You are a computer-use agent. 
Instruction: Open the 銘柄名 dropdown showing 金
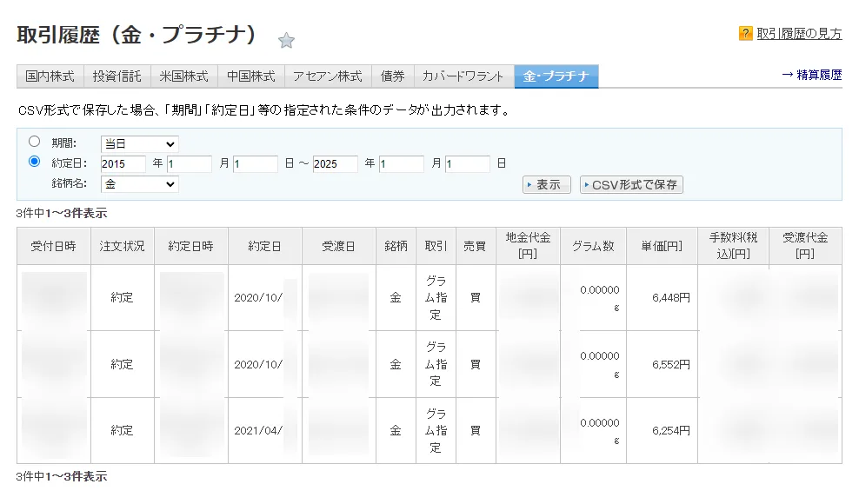(139, 184)
